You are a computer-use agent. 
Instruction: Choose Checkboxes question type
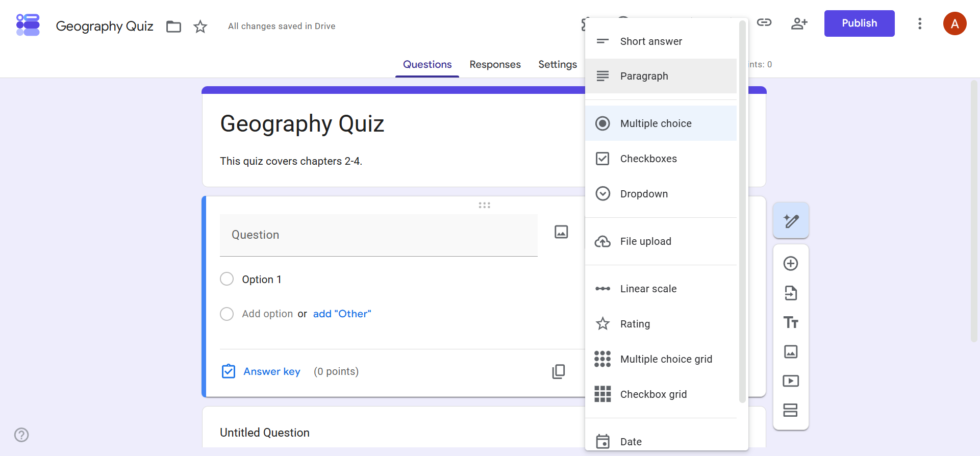(x=661, y=159)
